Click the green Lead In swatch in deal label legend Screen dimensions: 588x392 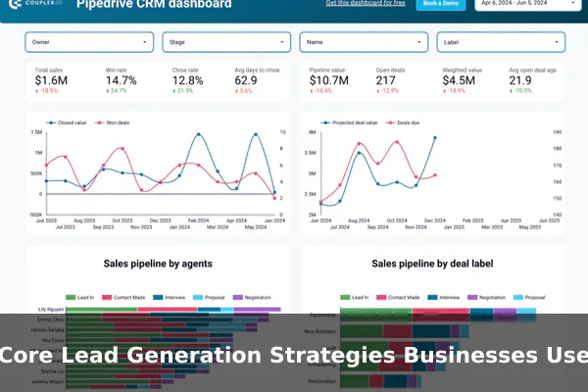345,297
